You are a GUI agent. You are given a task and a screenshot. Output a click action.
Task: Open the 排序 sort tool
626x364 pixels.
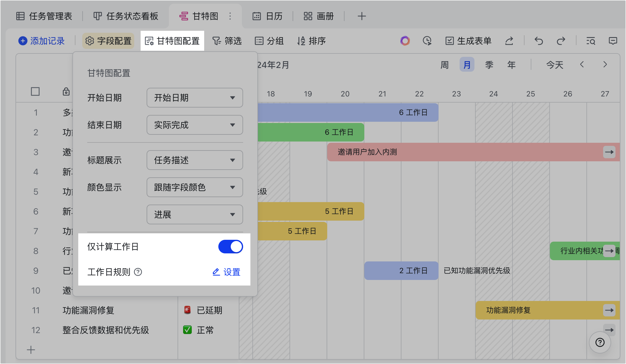[311, 41]
